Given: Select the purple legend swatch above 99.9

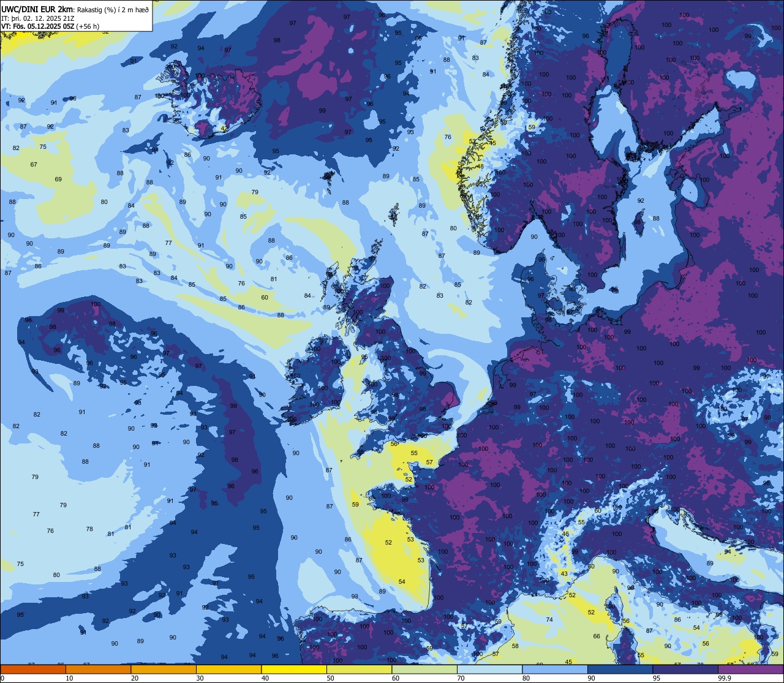Looking at the screenshot, I should [x=750, y=669].
